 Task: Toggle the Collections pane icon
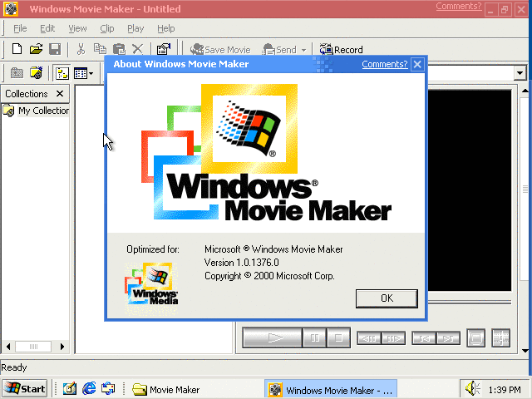pyautogui.click(x=62, y=73)
